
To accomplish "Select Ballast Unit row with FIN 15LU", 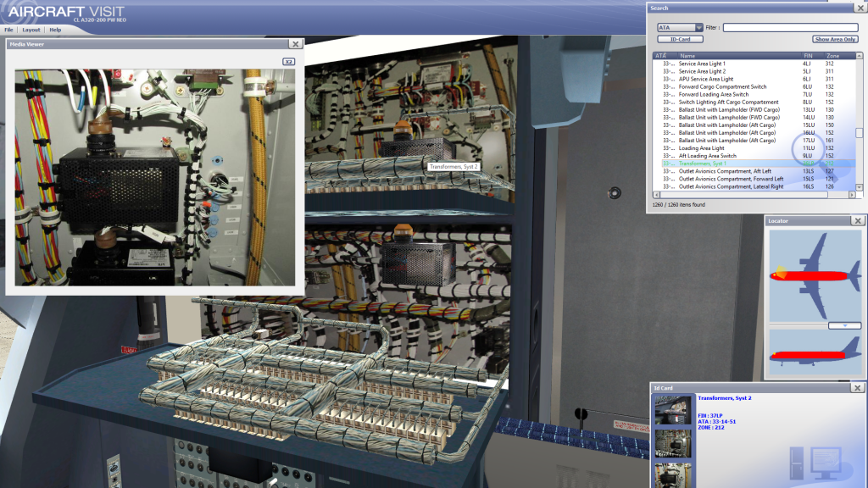I will [754, 125].
